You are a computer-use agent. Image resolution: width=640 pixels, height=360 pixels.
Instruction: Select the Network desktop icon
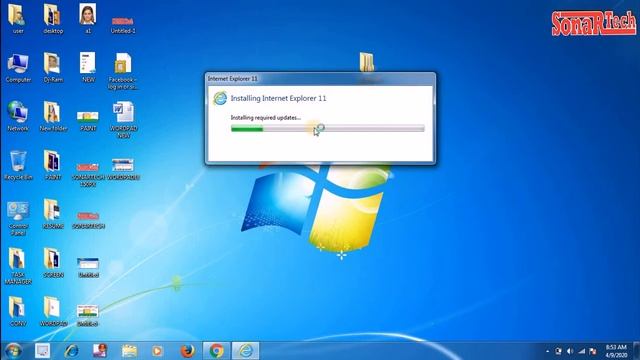18,116
